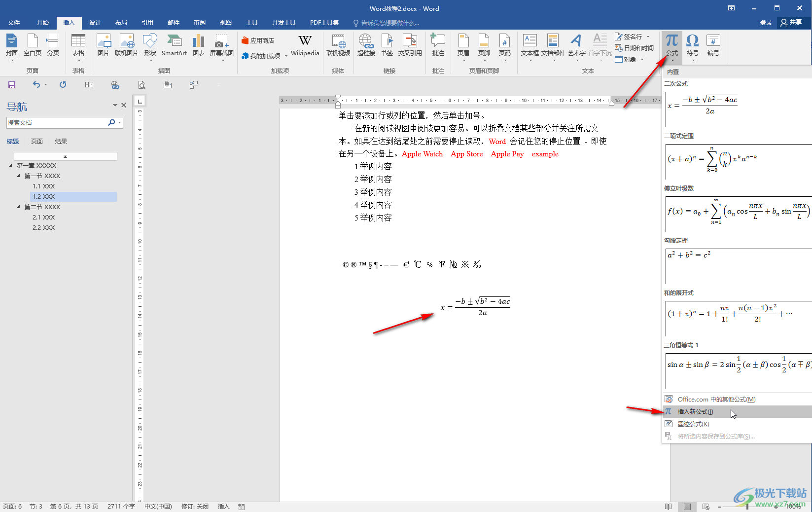Insert a table using 表格 icon
The image size is (812, 512).
click(x=78, y=45)
